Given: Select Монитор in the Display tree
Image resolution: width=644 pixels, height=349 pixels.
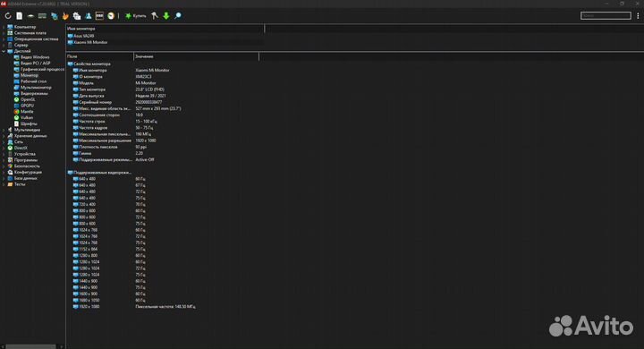Looking at the screenshot, I should tap(30, 76).
